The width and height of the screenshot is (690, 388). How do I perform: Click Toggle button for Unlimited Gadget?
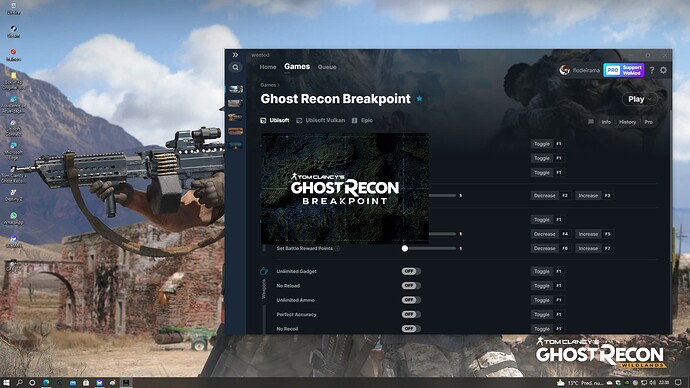[542, 271]
